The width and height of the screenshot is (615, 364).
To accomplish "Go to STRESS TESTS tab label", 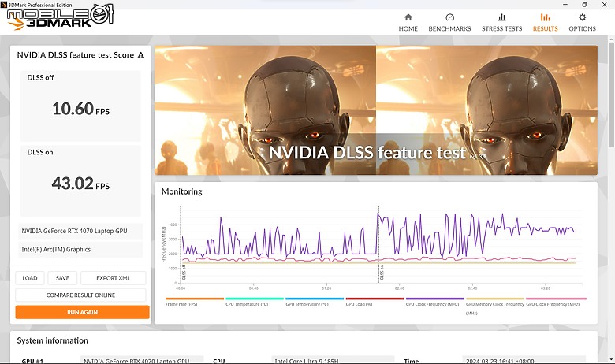I will (x=501, y=28).
